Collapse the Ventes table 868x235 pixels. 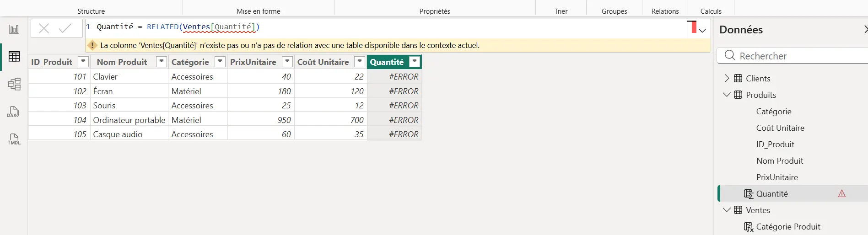(727, 210)
